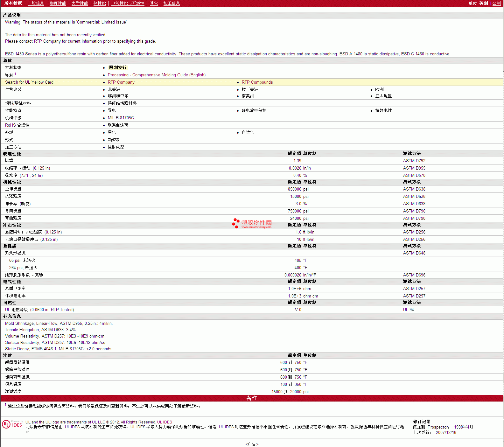Click the UL IDES logo in footer
The image size is (504, 447).
pos(12,424)
